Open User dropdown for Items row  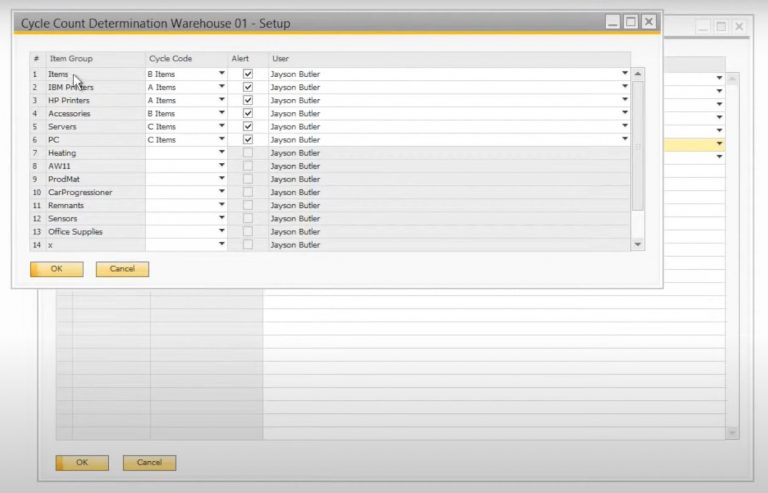(624, 73)
